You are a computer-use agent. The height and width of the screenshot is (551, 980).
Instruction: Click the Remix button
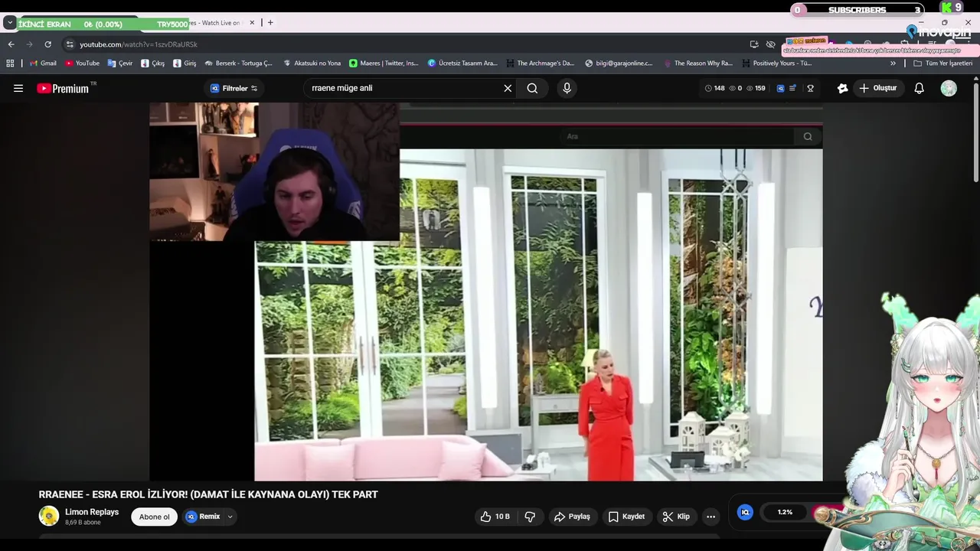click(203, 517)
